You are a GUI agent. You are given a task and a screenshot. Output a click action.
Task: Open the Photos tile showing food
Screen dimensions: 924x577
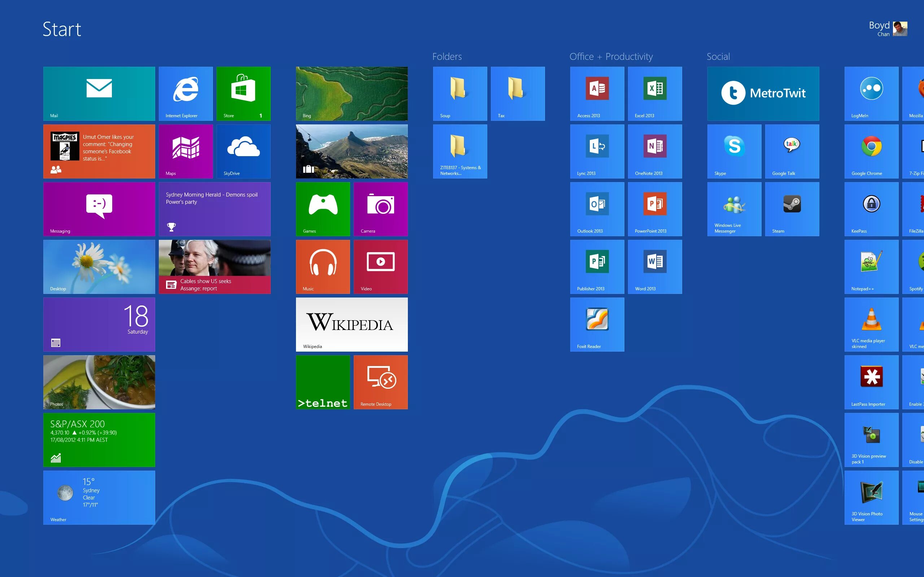[x=99, y=382]
